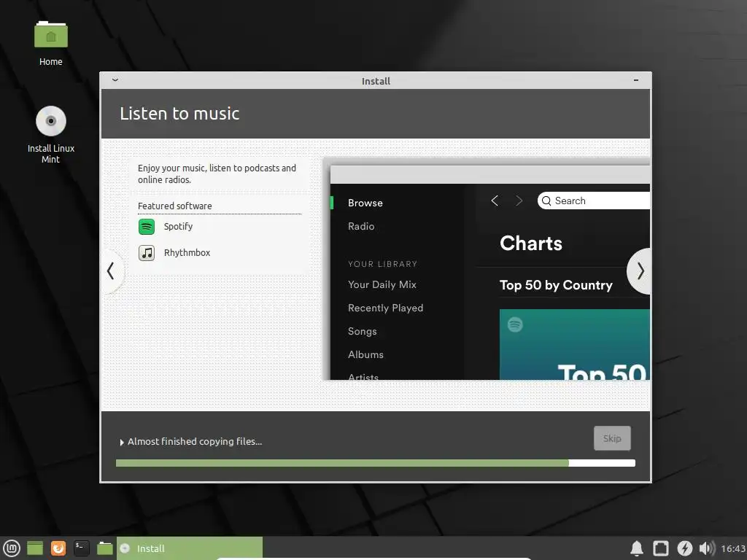This screenshot has height=560, width=747.
Task: Select Recently Played in the sidebar
Action: point(385,308)
